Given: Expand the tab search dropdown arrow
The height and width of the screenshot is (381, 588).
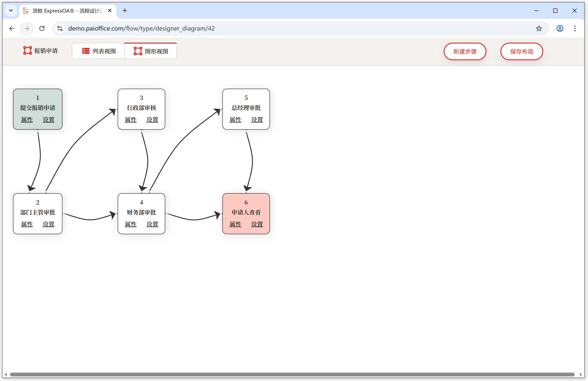Looking at the screenshot, I should click(11, 11).
